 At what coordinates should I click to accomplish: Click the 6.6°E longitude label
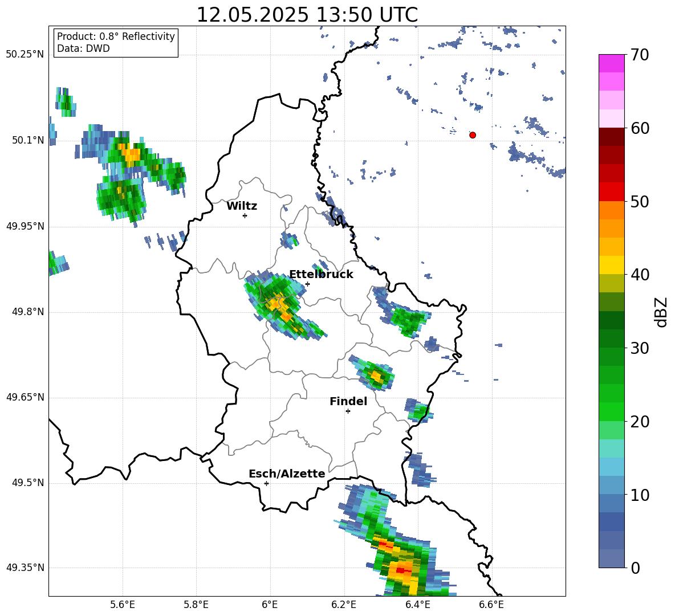coord(491,605)
